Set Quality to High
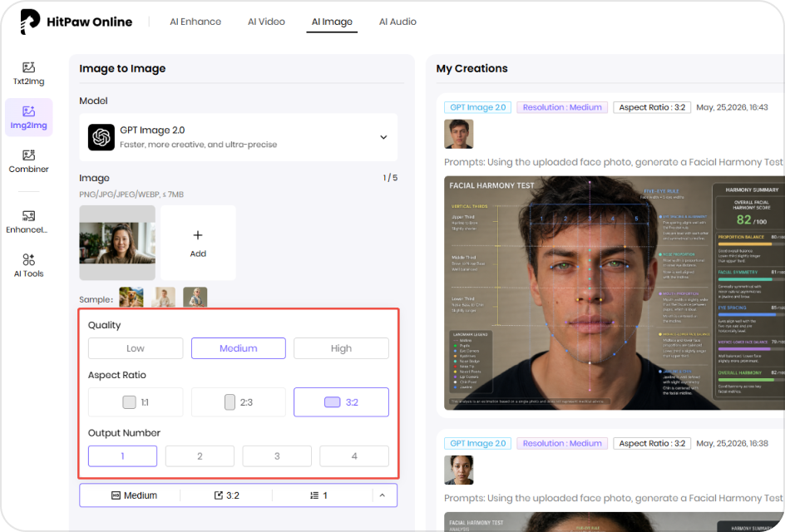785x532 pixels. 341,348
